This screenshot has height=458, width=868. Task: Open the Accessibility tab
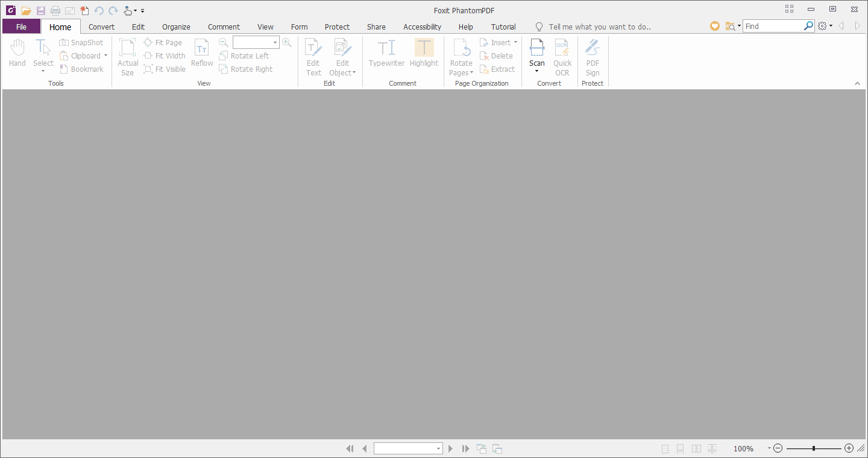tap(422, 27)
